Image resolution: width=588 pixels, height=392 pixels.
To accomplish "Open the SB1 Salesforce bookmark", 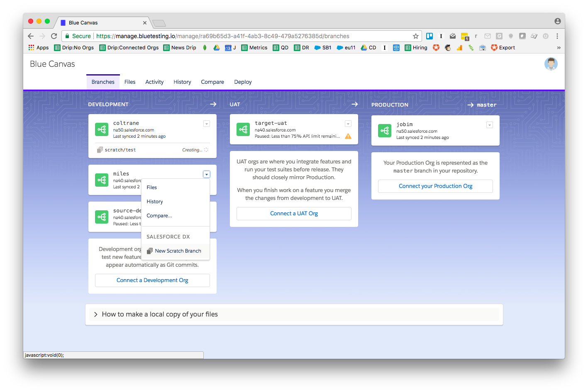I will point(323,48).
